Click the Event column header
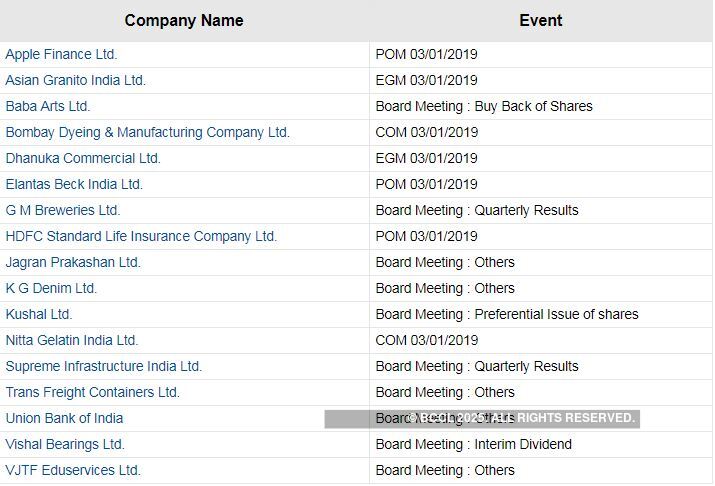Screen dimensions: 715x486 [541, 20]
